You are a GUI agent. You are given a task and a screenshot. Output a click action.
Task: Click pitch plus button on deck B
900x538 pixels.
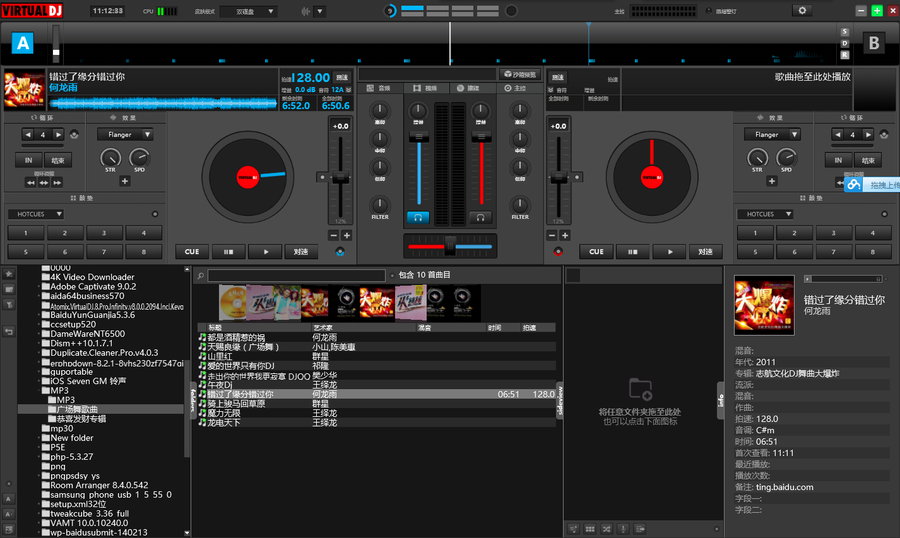[565, 235]
